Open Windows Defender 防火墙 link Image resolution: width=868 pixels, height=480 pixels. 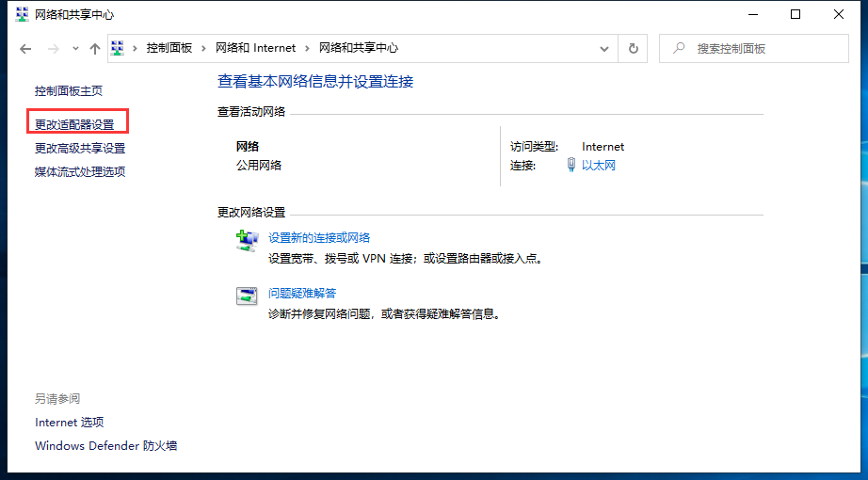tap(105, 445)
